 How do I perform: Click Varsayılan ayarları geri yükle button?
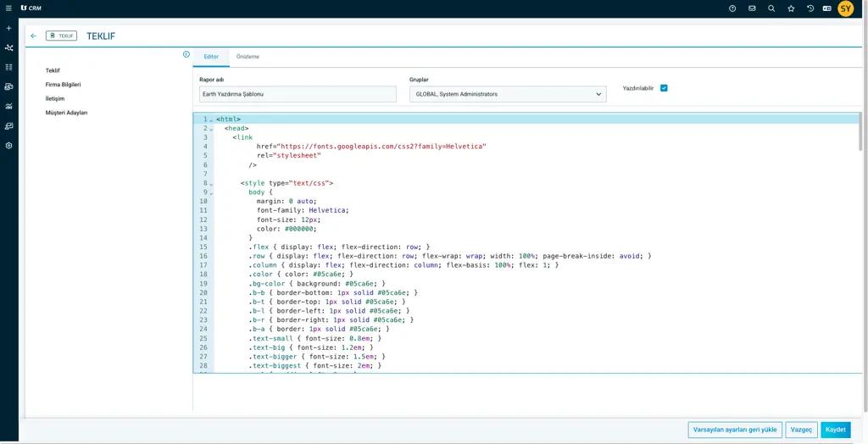(x=735, y=430)
